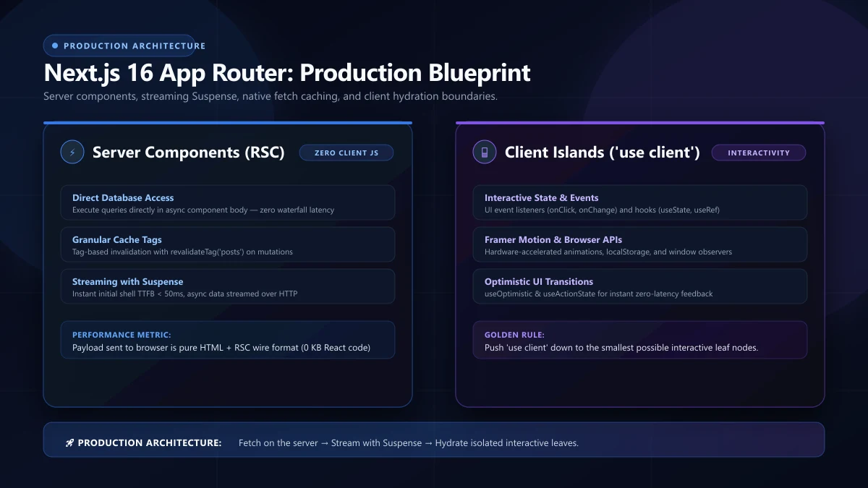This screenshot has height=488, width=868.
Task: Select the Framer Motion & Browser APIs card
Action: [640, 244]
